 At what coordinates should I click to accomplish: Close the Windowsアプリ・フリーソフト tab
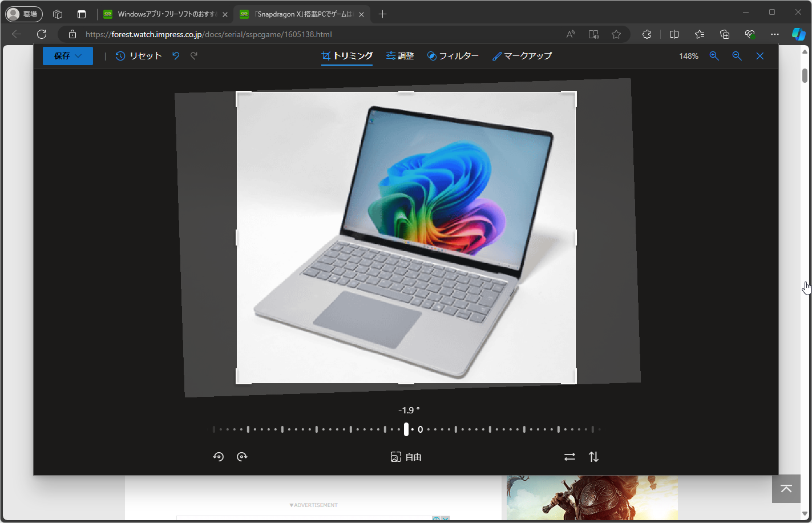pyautogui.click(x=225, y=14)
